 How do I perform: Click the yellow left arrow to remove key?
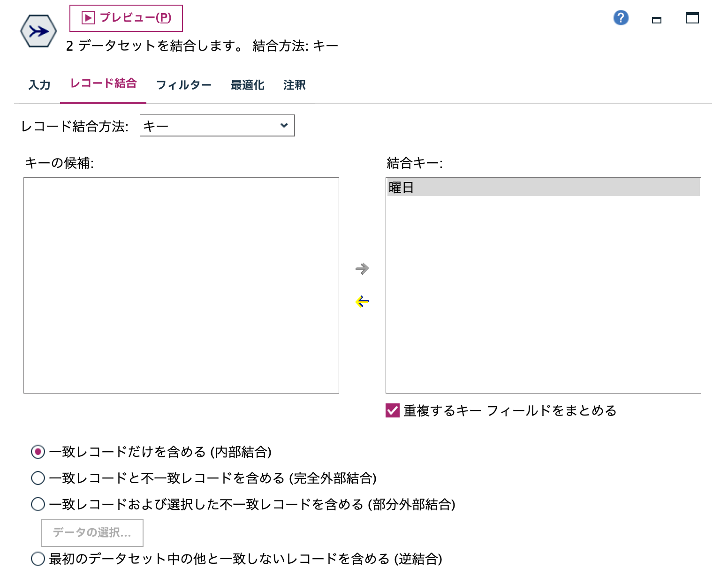[362, 302]
